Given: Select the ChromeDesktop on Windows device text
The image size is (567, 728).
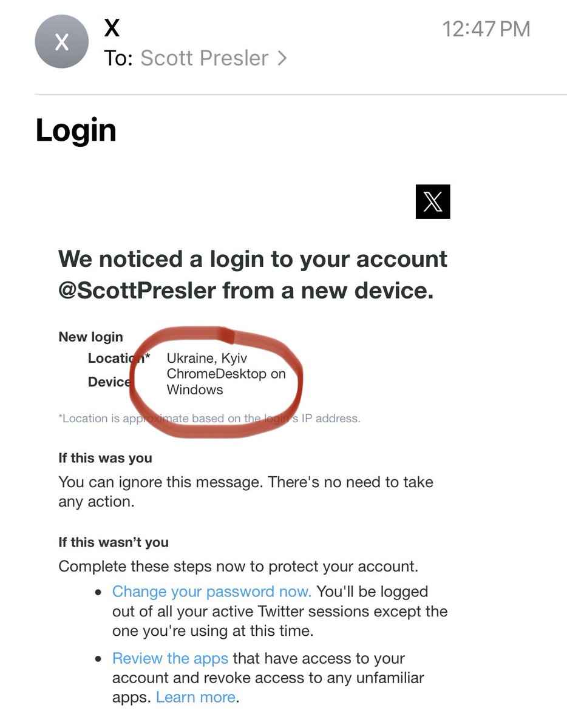Looking at the screenshot, I should click(226, 382).
